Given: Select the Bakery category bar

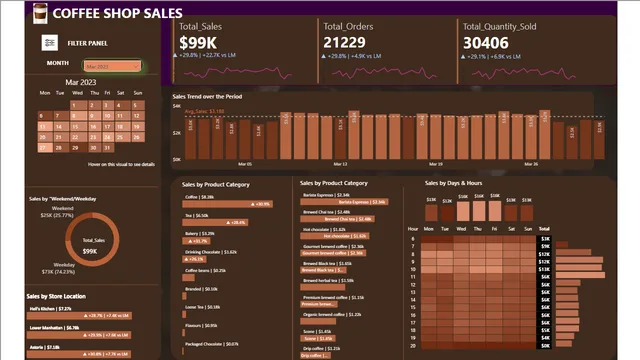Looking at the screenshot, I should coord(196,241).
